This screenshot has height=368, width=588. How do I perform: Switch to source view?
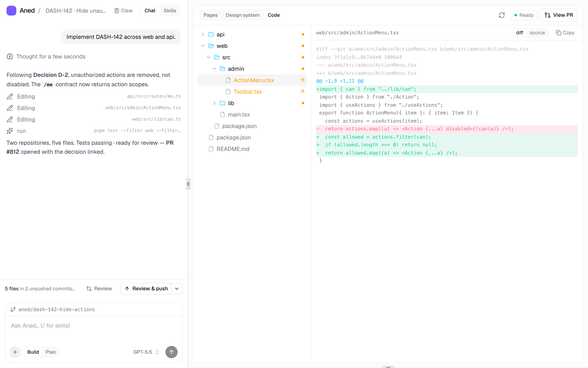point(537,33)
